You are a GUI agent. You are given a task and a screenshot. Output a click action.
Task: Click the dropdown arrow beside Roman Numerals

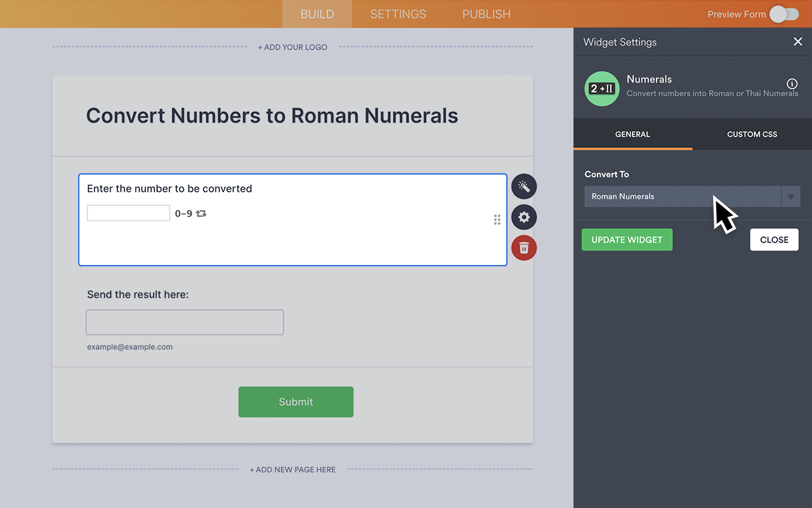point(790,196)
